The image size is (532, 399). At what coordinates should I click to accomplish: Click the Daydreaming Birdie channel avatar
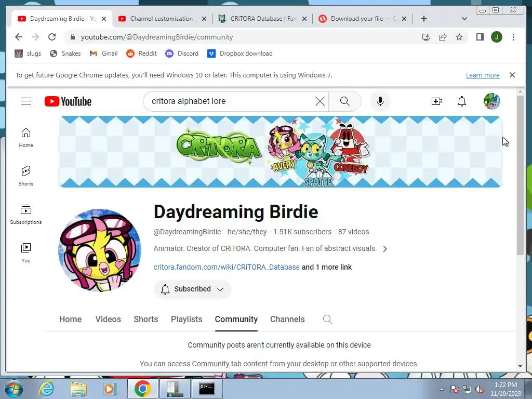click(x=100, y=250)
